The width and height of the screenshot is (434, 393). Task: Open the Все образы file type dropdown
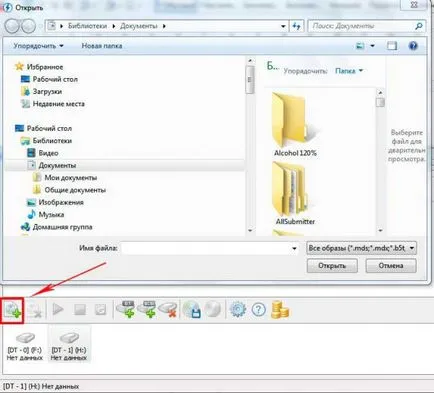click(361, 248)
